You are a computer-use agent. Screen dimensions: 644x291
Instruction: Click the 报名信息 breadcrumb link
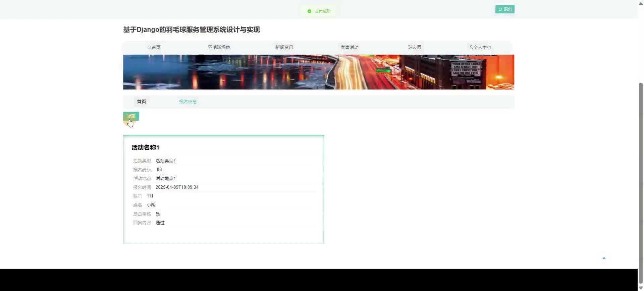(x=187, y=102)
